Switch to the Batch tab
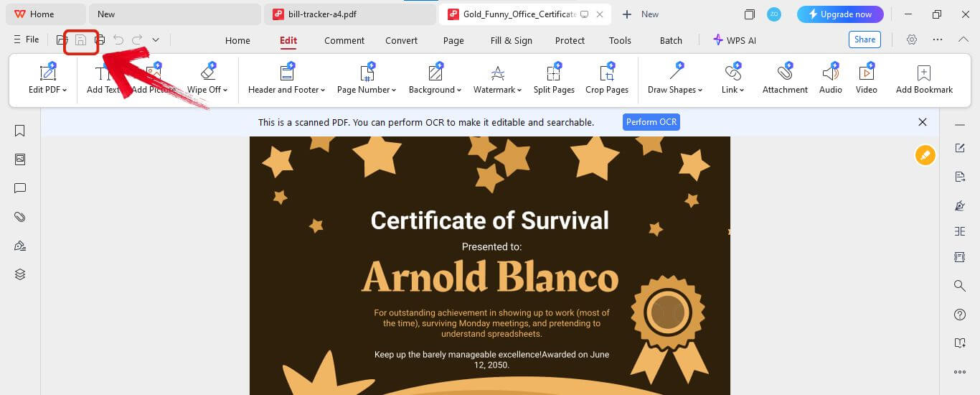The height and width of the screenshot is (395, 980). coord(671,40)
